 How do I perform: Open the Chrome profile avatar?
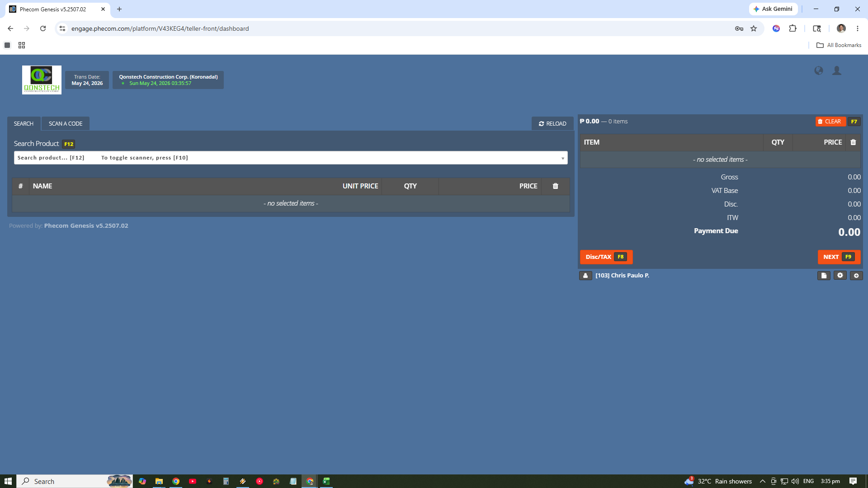(x=841, y=28)
